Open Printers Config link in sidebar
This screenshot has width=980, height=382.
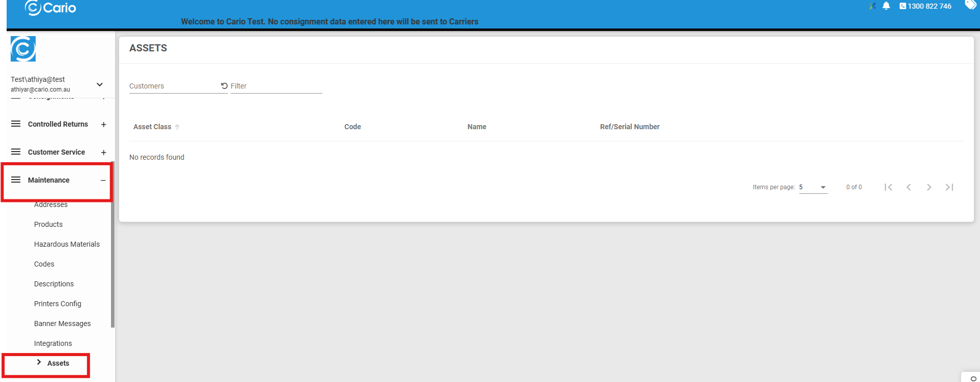click(x=58, y=304)
